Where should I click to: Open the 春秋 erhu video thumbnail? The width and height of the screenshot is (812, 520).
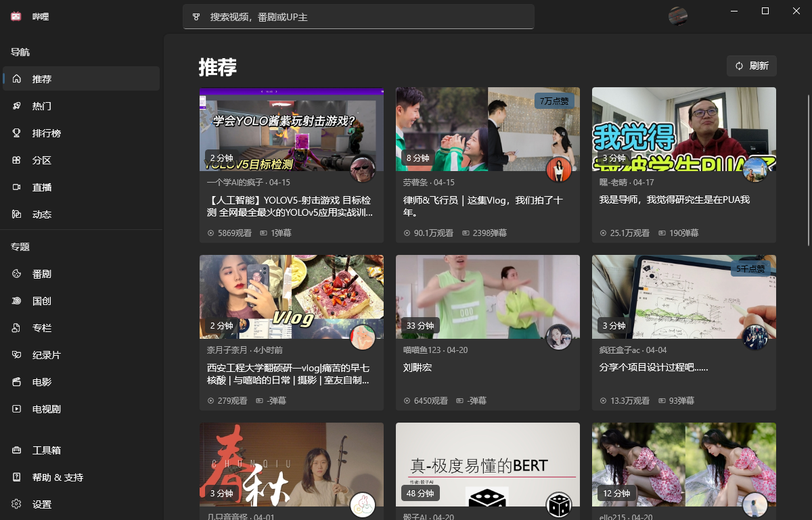pyautogui.click(x=292, y=465)
